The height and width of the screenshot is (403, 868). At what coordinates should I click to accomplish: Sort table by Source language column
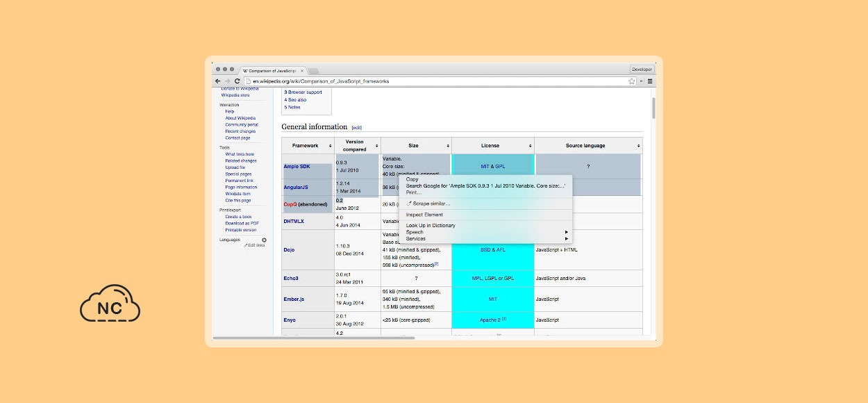coord(638,146)
